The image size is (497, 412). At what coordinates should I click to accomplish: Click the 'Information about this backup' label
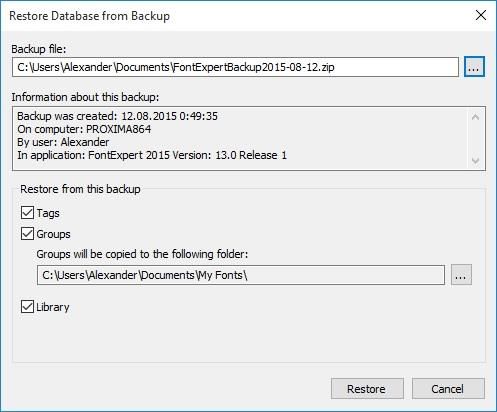point(85,97)
